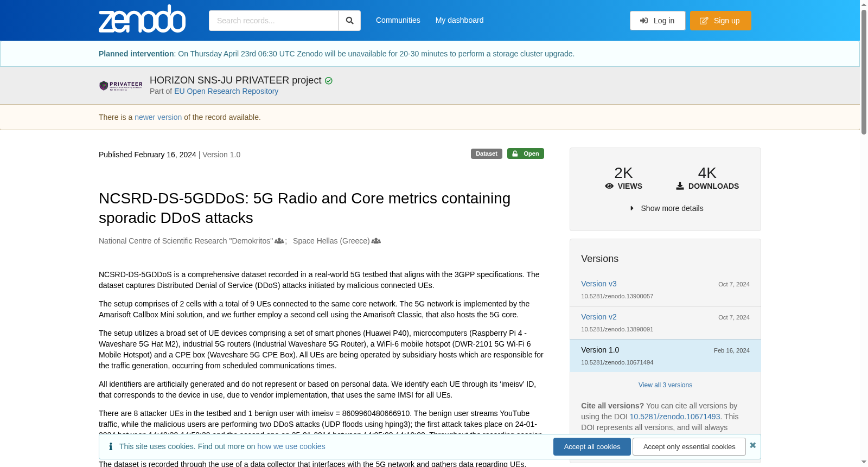This screenshot has height=467, width=868.
Task: Click the scrollbar down arrow
Action: pyautogui.click(x=864, y=462)
